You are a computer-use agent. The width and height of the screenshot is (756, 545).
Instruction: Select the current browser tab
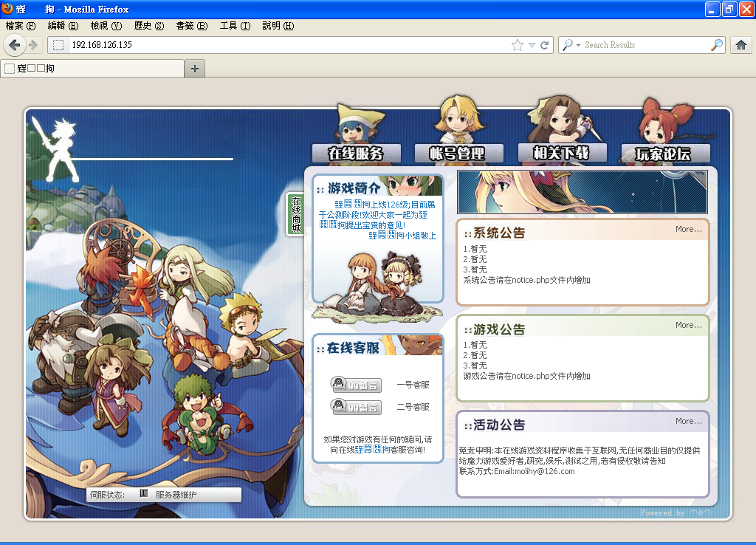click(92, 69)
